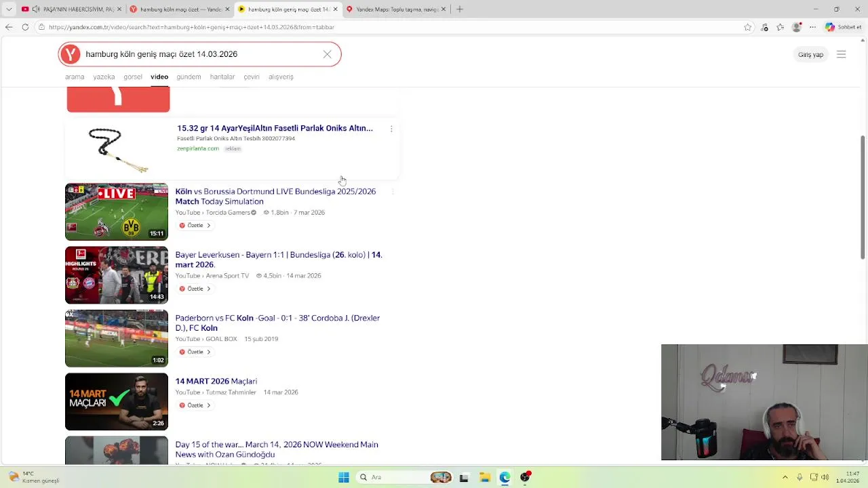Select the gündem category

[189, 77]
